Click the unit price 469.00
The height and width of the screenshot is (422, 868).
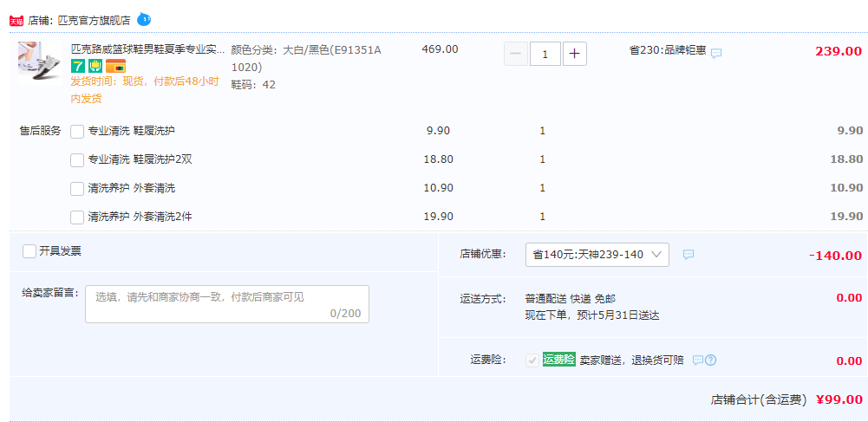[x=441, y=49]
